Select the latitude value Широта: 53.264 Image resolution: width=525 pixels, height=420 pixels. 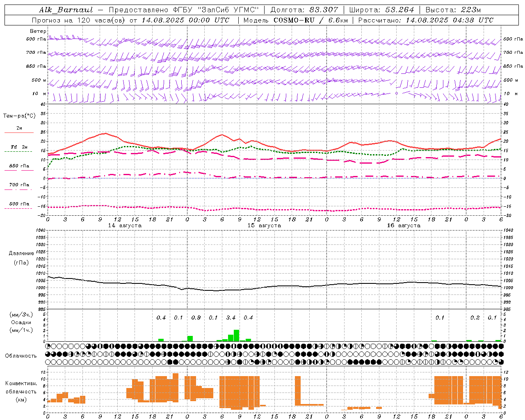[381, 10]
